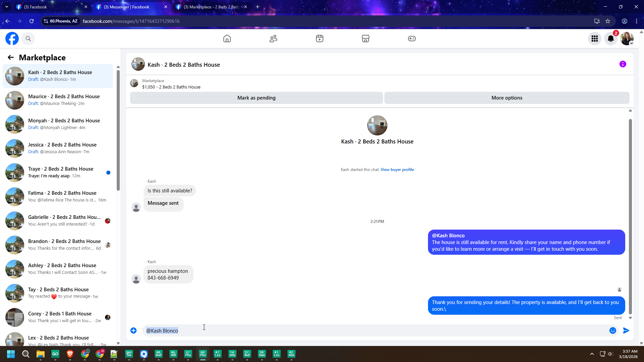Open Brave browser from taskbar

pos(70,354)
